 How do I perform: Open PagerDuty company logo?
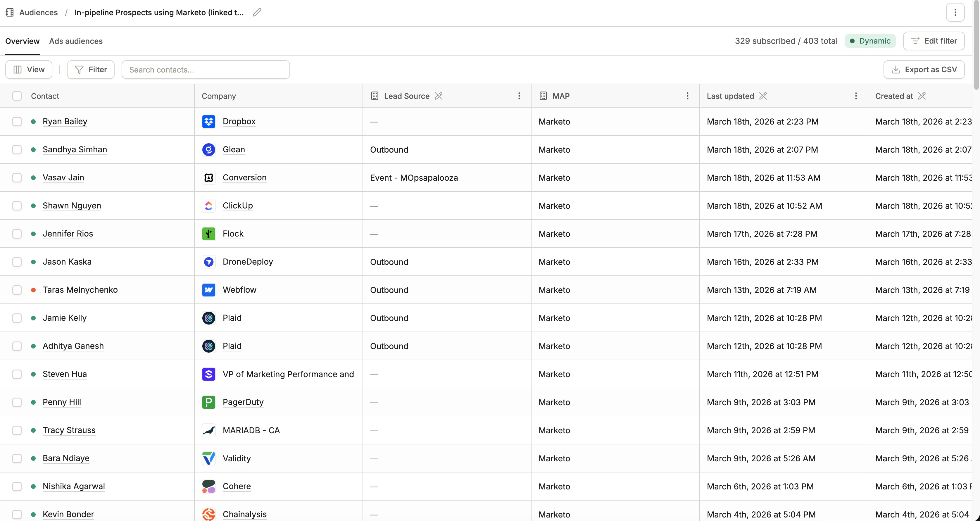(208, 402)
